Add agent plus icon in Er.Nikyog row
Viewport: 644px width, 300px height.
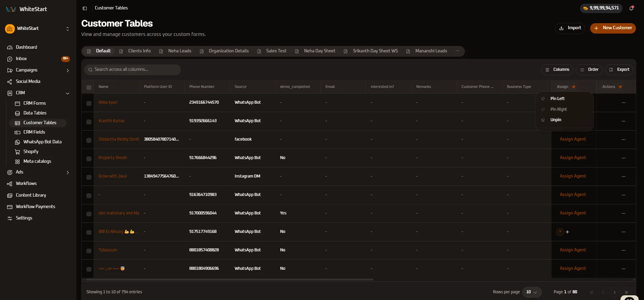[x=567, y=232]
